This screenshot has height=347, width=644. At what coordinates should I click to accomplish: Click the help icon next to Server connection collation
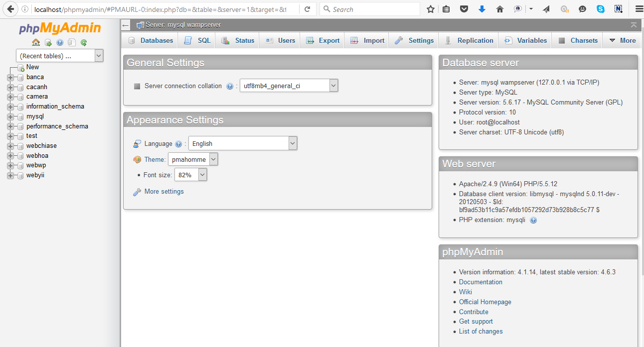point(230,86)
